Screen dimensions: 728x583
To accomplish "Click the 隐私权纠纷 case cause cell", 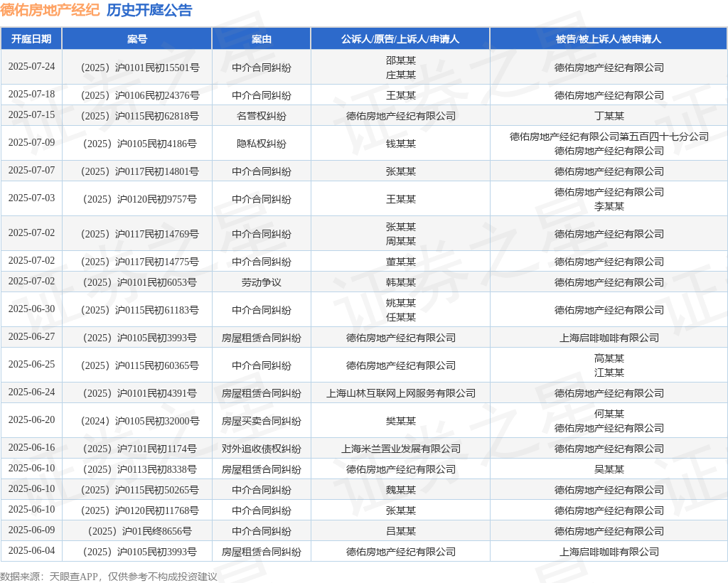I will (262, 144).
